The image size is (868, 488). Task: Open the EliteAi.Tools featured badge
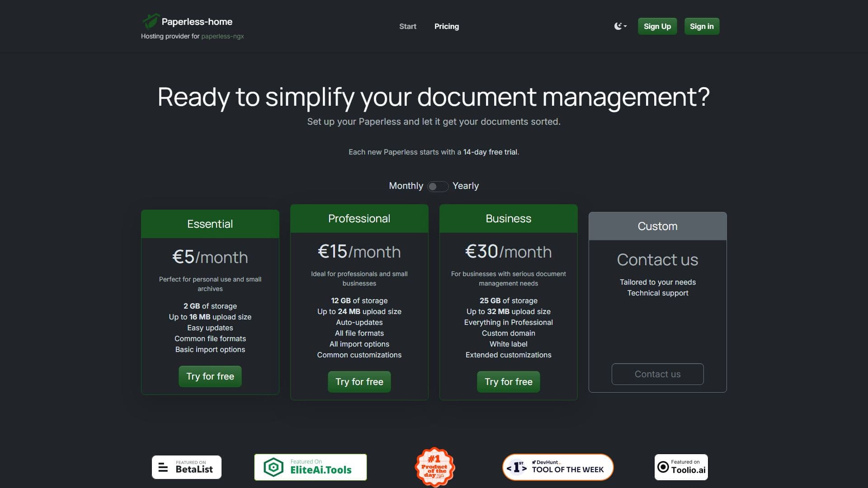tap(311, 467)
